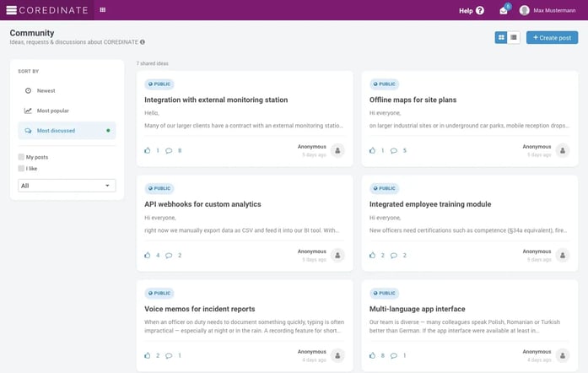Like the Offline maps post
The width and height of the screenshot is (588, 373).
click(x=372, y=150)
